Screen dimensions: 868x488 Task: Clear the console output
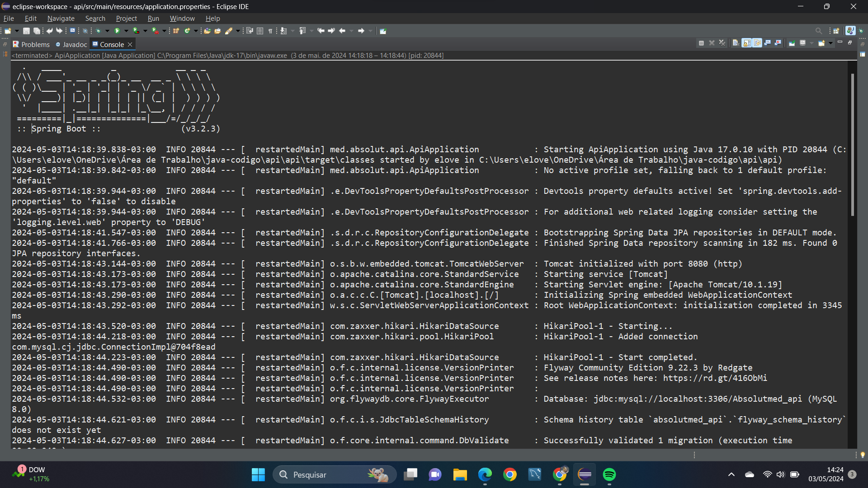(x=736, y=43)
